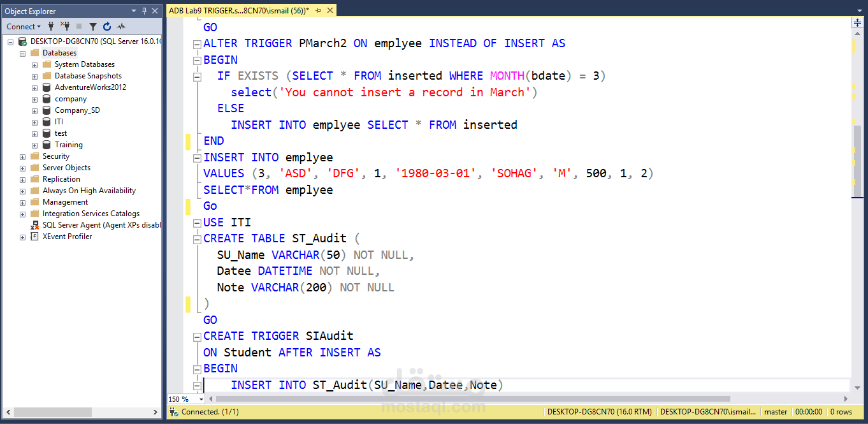Close the Object Explorer panel
868x424 pixels.
click(155, 11)
